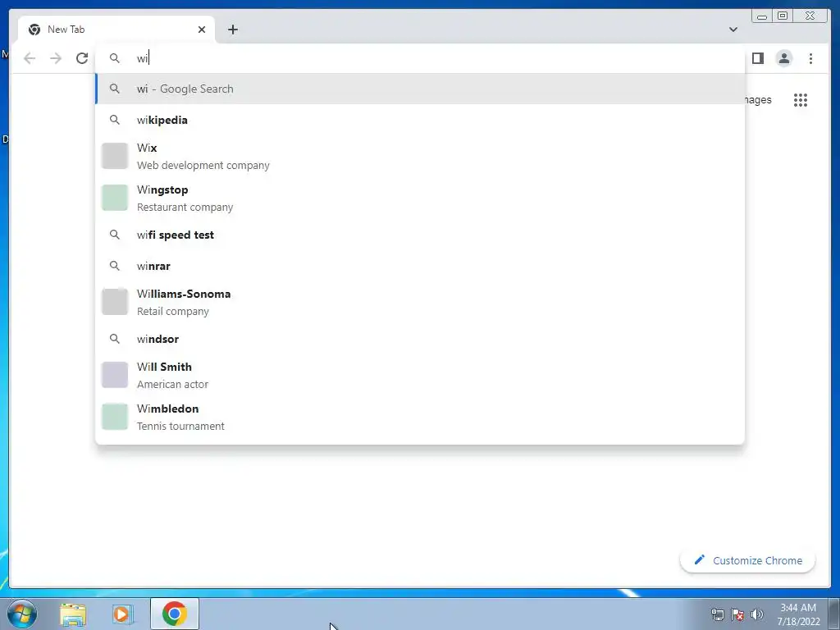Image resolution: width=840 pixels, height=630 pixels.
Task: Click the Wingstop suggestion thumbnail
Action: (x=115, y=198)
